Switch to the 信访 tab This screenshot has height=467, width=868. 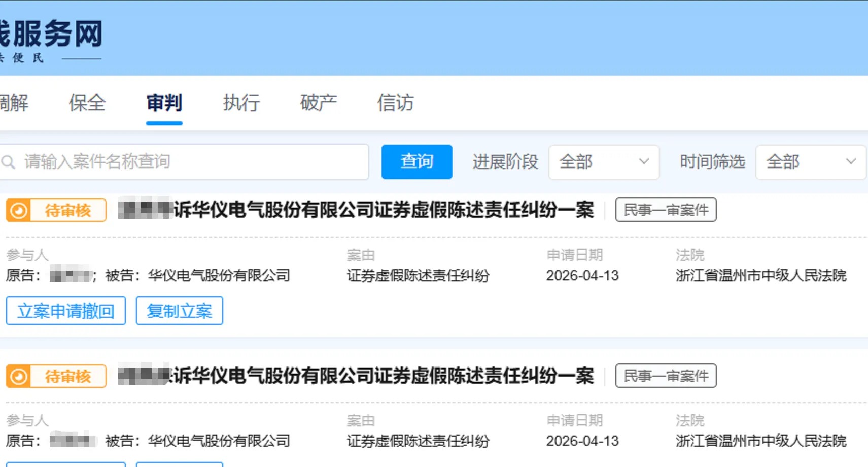[x=396, y=103]
